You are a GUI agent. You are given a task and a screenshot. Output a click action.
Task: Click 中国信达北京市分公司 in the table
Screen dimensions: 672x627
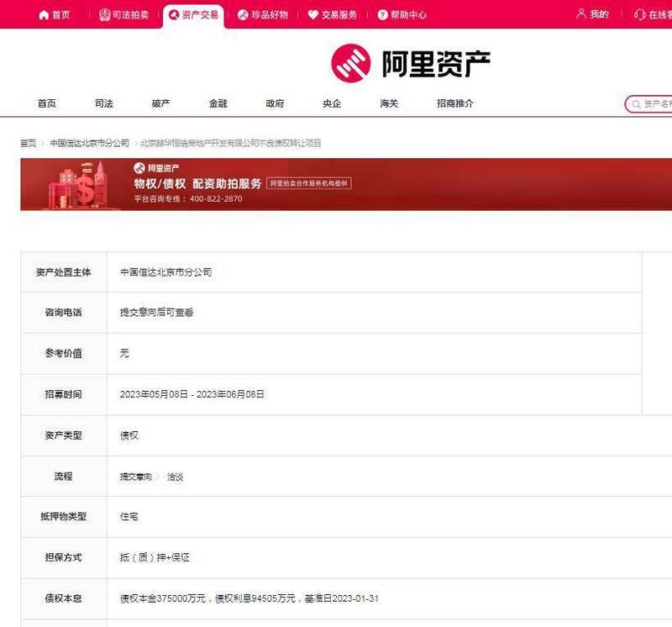coord(165,272)
